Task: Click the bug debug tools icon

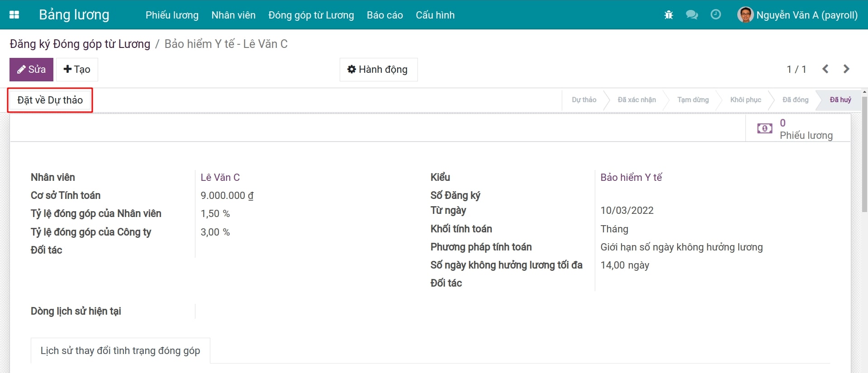Action: [x=669, y=15]
